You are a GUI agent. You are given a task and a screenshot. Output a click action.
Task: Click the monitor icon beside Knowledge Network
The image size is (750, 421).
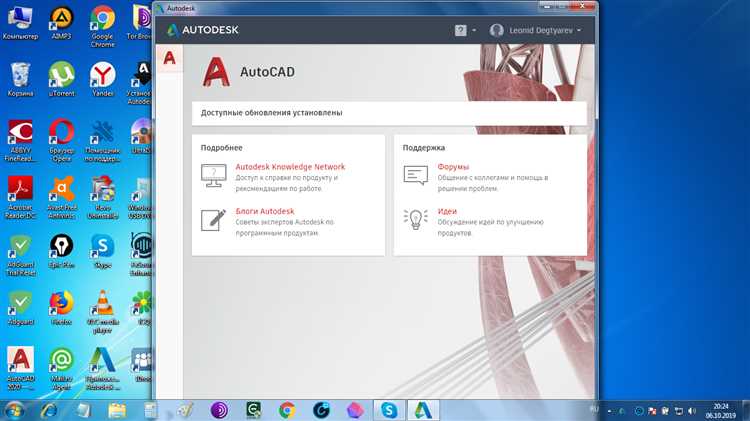coord(213,176)
